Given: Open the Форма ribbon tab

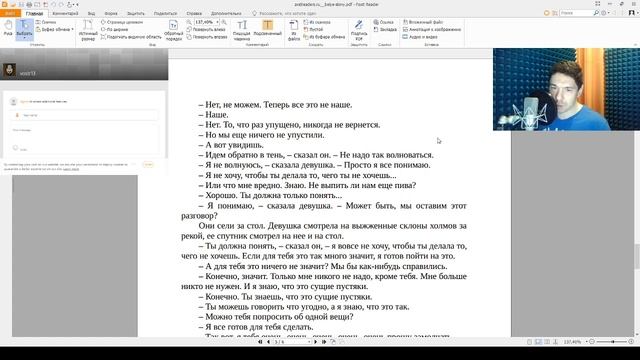Looking at the screenshot, I should (111, 13).
